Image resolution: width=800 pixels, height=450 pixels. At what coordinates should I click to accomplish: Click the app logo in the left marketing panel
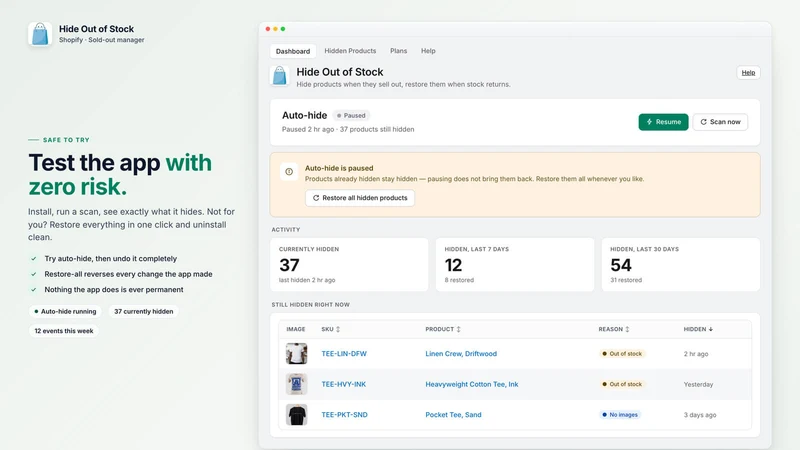tap(40, 34)
